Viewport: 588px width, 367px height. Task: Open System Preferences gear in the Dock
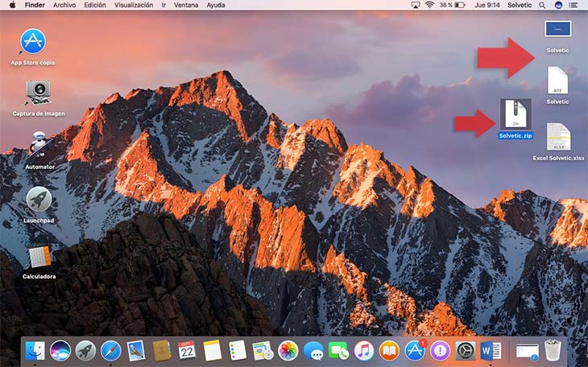[x=466, y=351]
